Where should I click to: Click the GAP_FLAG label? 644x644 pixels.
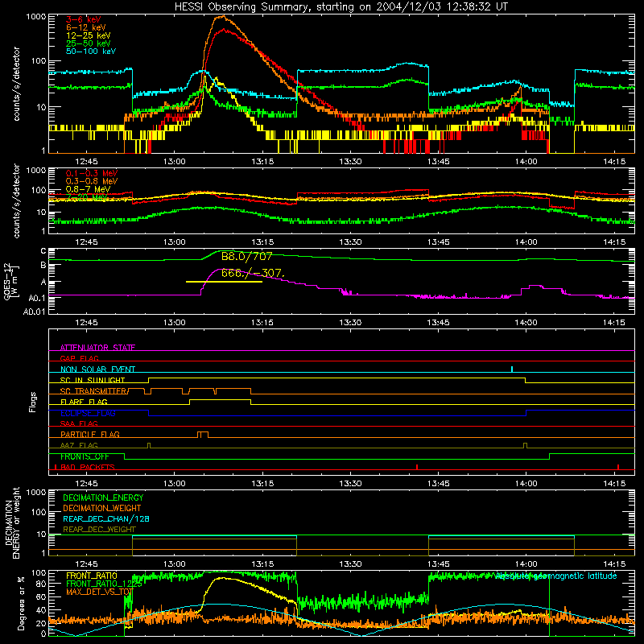[x=79, y=358]
